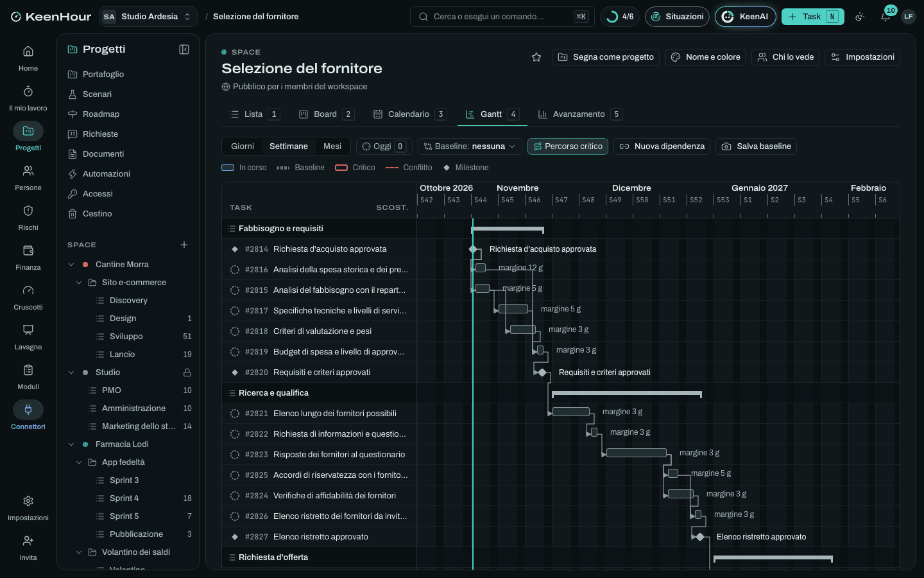Collapse the App fedeltà folder
The image size is (924, 578).
[x=79, y=462]
